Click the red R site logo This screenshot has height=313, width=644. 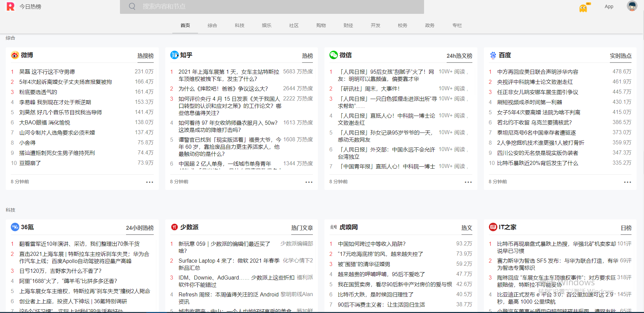point(10,6)
